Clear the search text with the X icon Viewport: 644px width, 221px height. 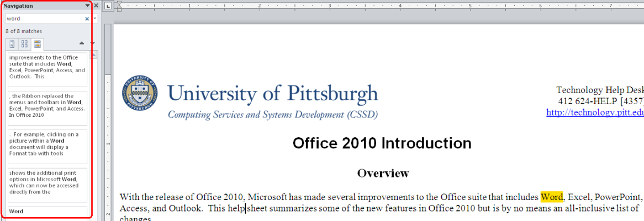(87, 18)
